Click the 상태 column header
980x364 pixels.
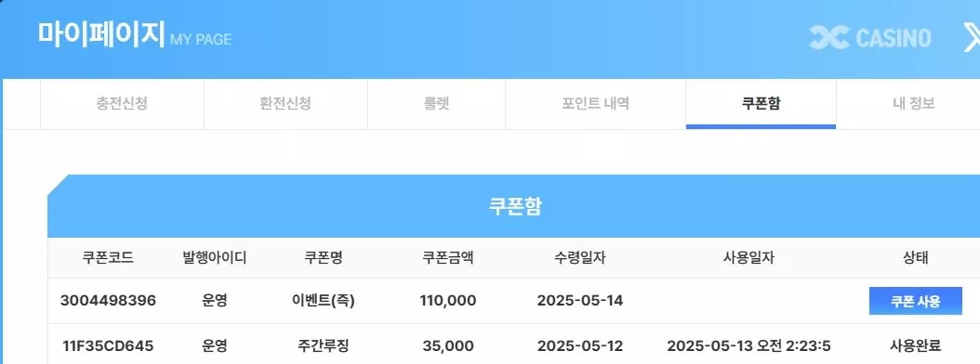coord(916,258)
